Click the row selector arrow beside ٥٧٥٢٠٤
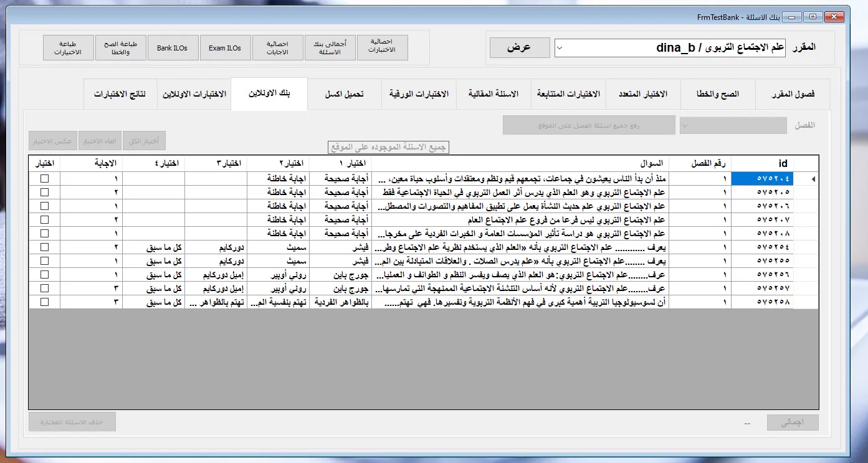Screen dimensions: 868x463 point(806,179)
